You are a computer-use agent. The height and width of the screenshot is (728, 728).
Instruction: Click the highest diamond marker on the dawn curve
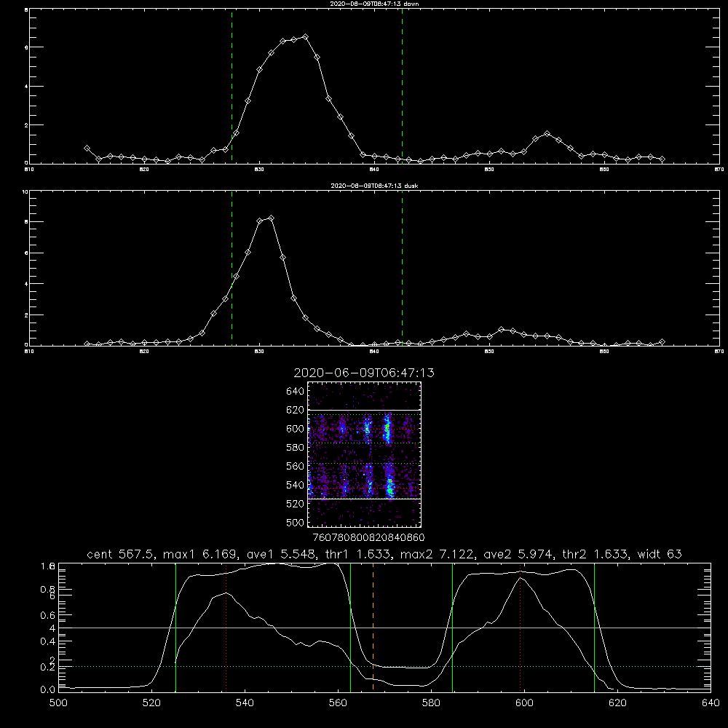(305, 36)
